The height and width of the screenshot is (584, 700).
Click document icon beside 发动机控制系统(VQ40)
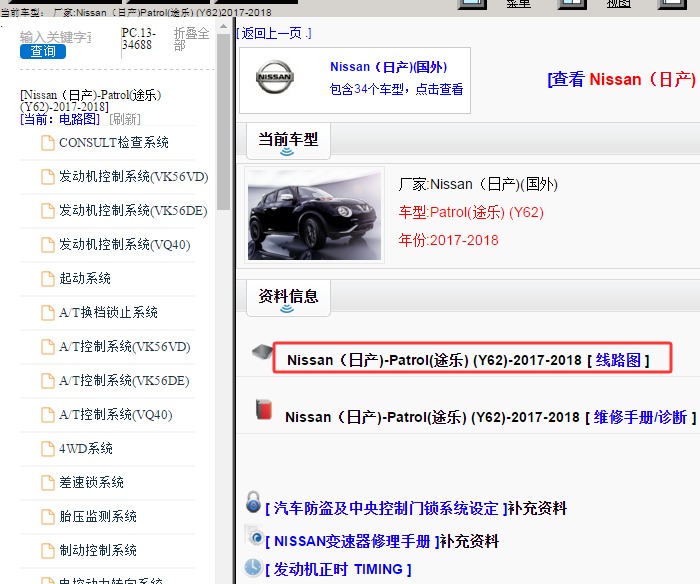tap(48, 245)
